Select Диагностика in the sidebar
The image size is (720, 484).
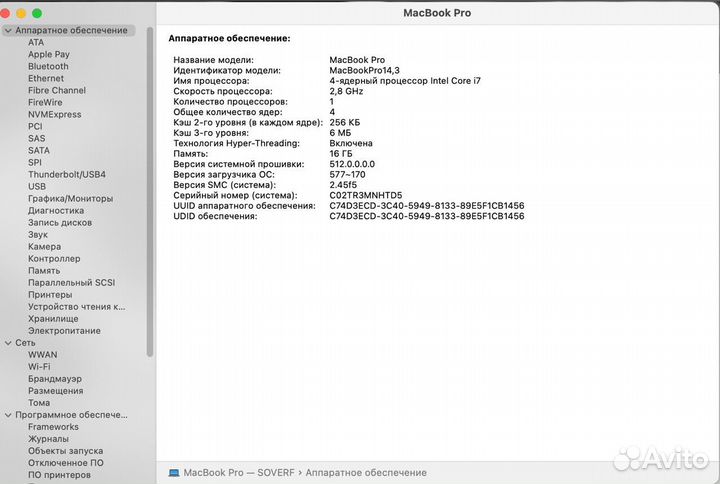56,210
